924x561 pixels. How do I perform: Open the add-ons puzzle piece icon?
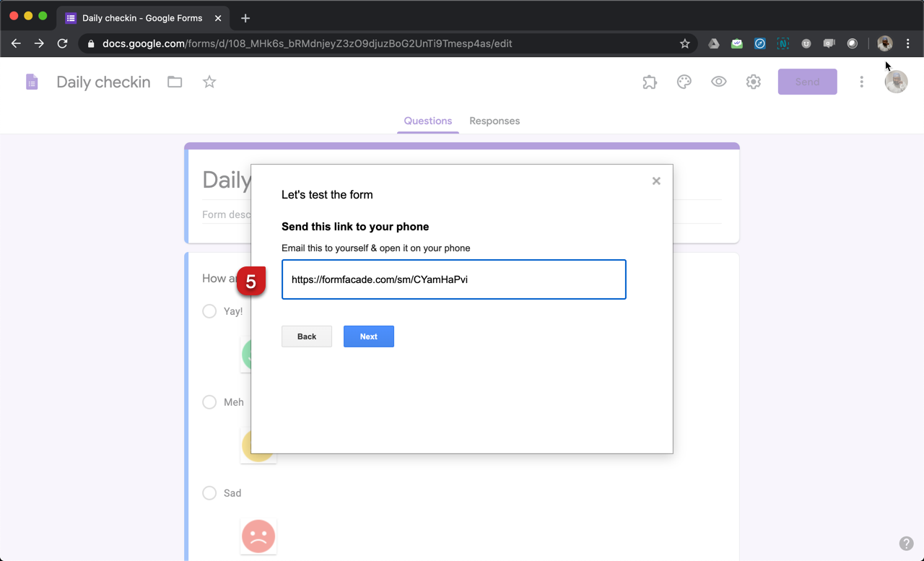click(x=650, y=82)
